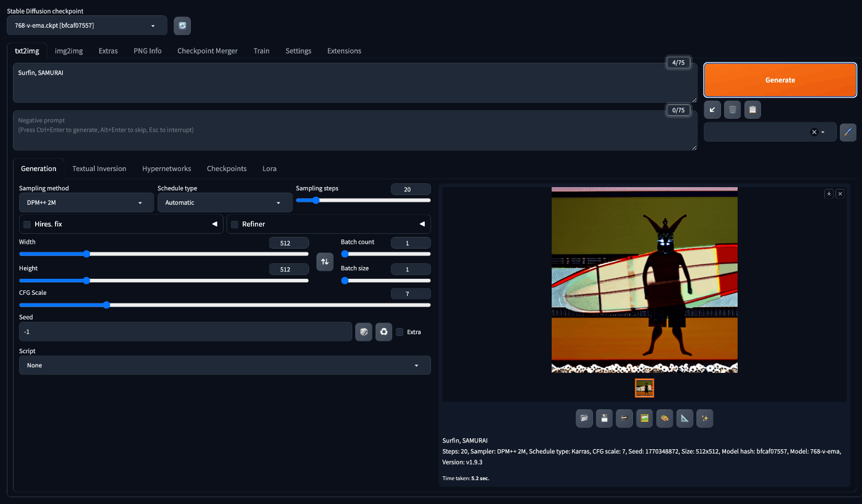Show the Lora tab
Screen dimensions: 862x504
point(270,169)
